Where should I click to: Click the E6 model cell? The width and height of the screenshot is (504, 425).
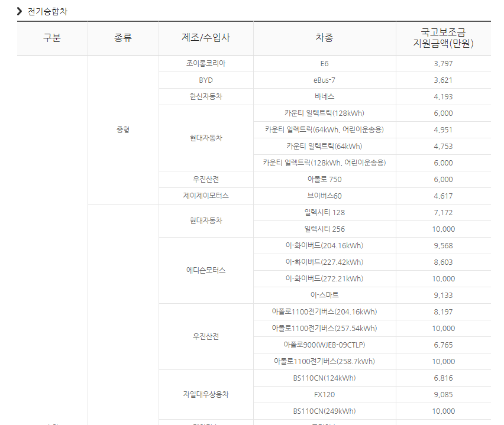coord(324,64)
